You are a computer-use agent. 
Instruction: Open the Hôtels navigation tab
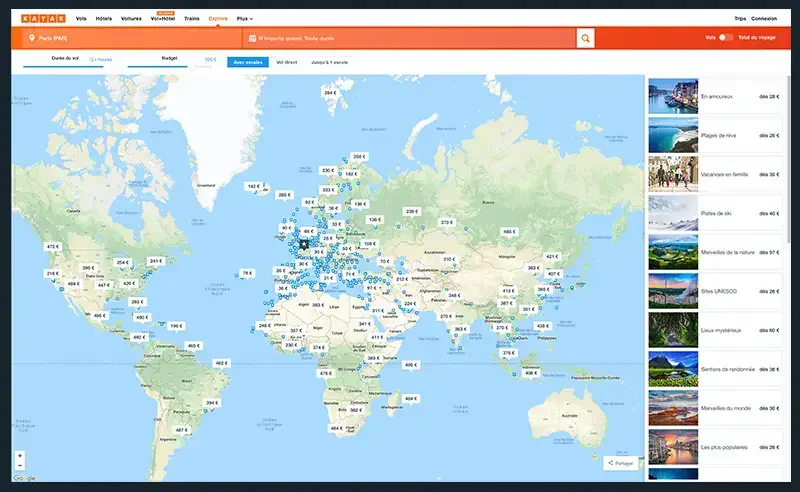pyautogui.click(x=103, y=18)
